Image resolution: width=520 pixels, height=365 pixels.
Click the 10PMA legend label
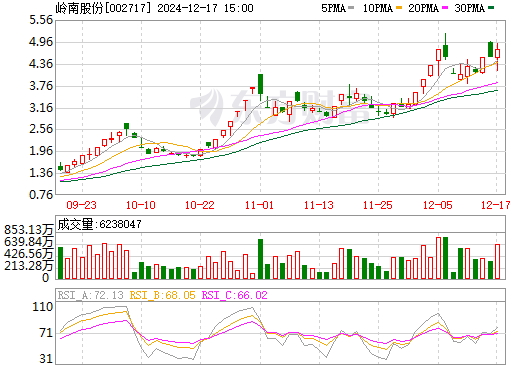[x=377, y=8]
